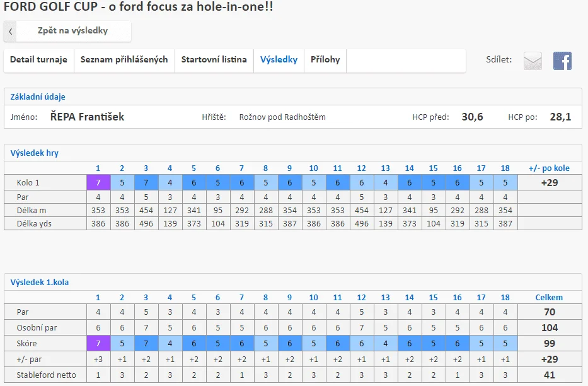This screenshot has width=588, height=386.
Task: Select player name ŘEPA František
Action: coord(87,117)
